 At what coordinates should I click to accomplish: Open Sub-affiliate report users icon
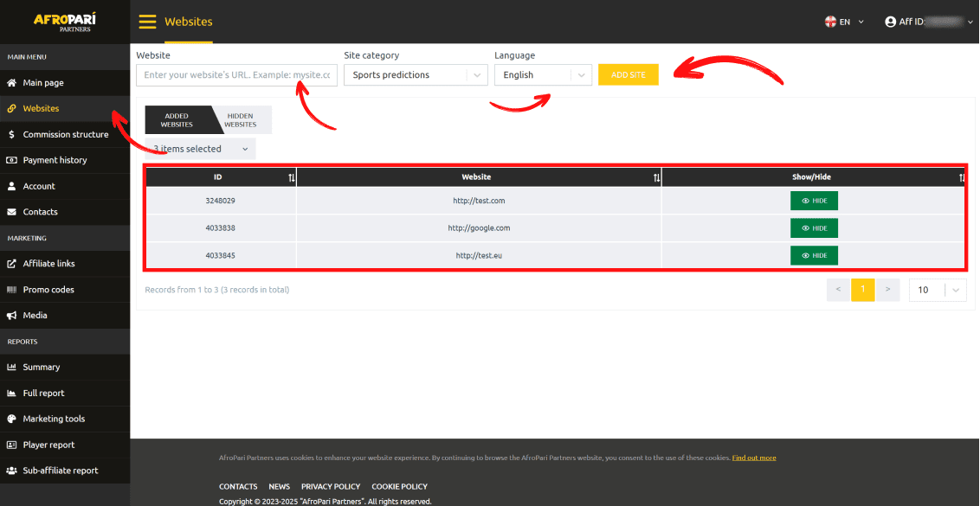coord(12,471)
